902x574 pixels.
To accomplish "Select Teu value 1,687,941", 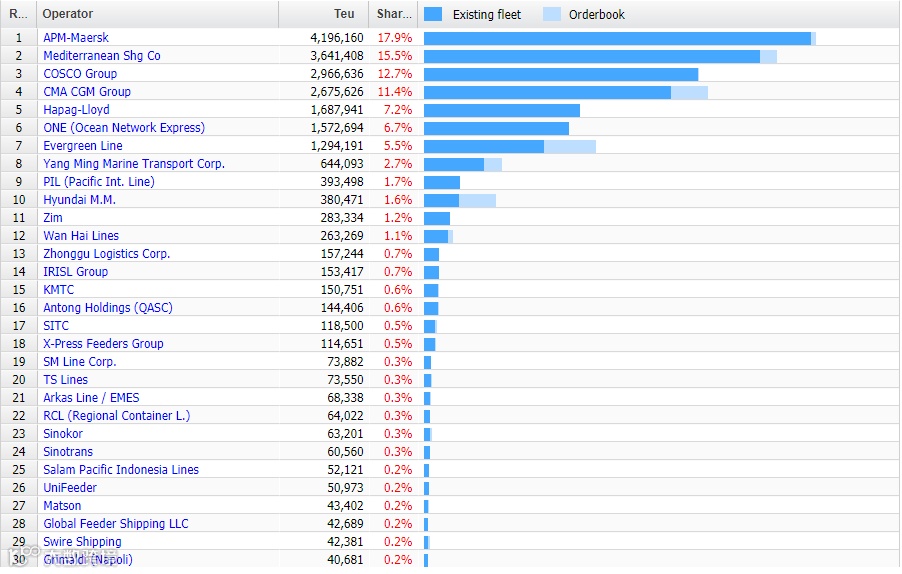I will pos(337,110).
